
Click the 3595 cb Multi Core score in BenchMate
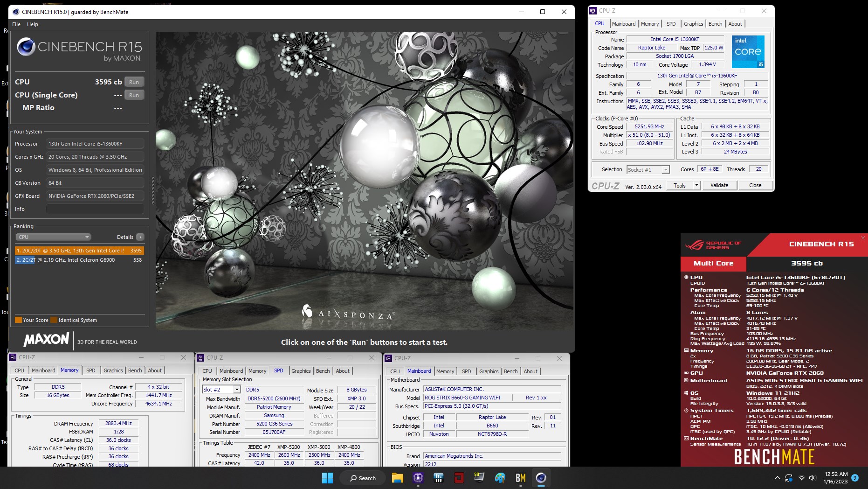[807, 263]
